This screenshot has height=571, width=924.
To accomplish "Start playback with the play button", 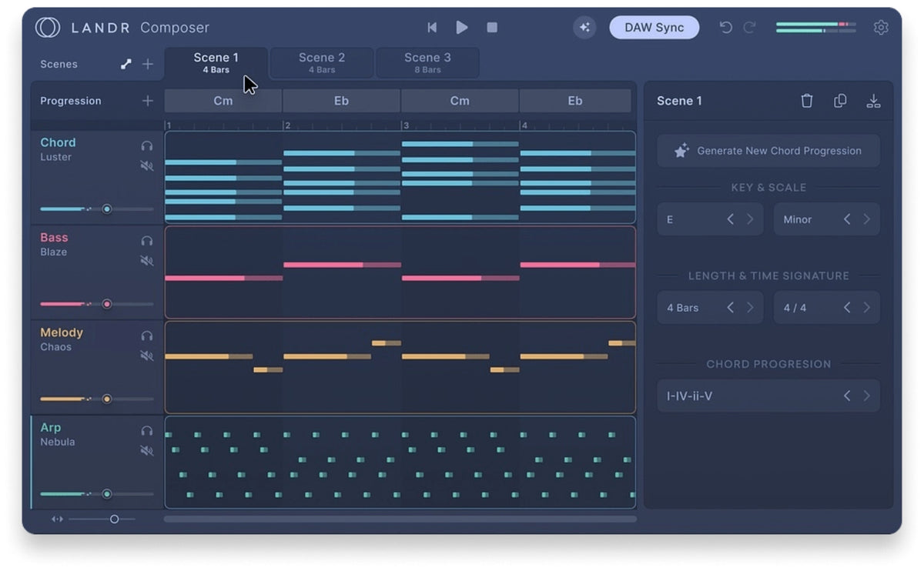I will (x=462, y=28).
